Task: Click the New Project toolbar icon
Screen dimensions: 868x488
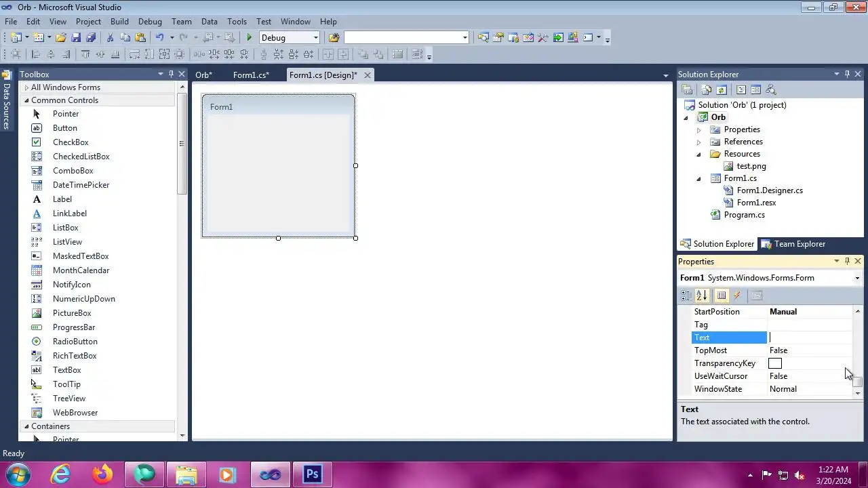Action: point(16,38)
